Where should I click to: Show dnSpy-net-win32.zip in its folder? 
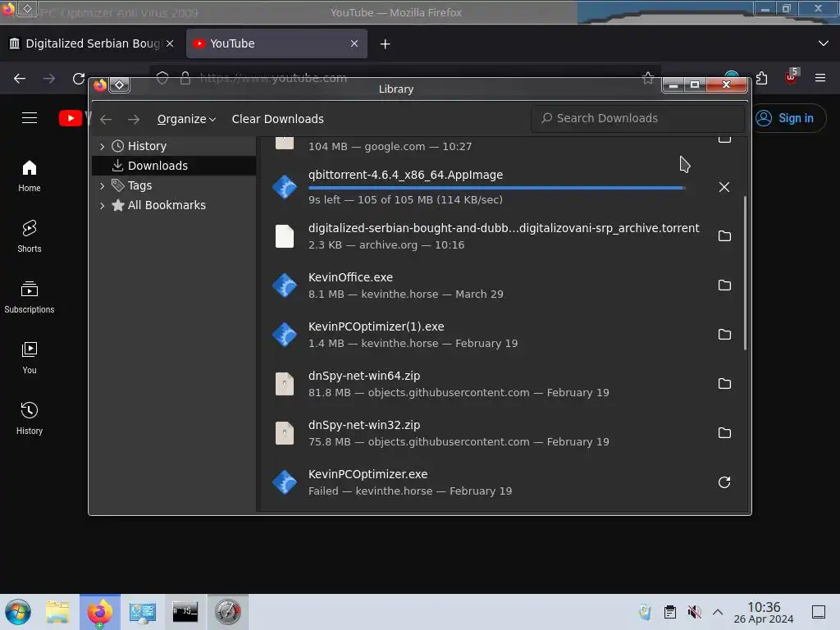(724, 433)
